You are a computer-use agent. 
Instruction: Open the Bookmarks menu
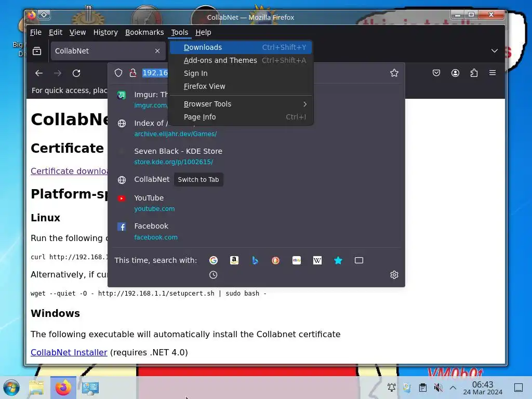click(144, 32)
